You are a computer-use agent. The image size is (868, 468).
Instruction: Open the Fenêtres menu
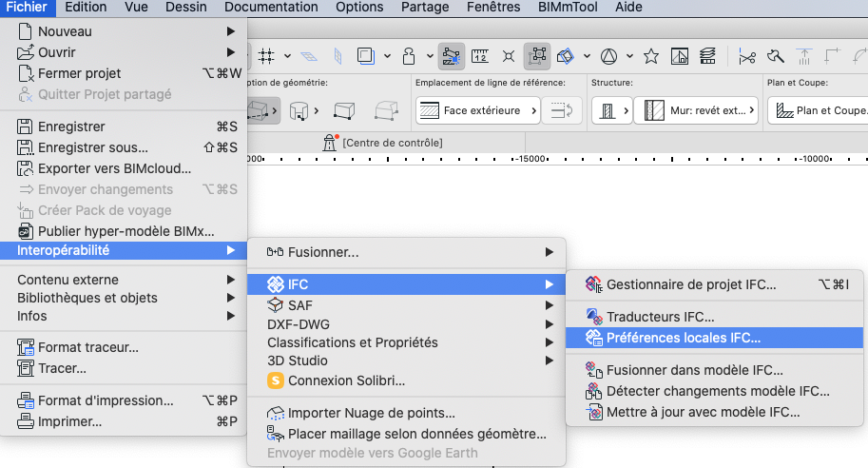point(493,8)
